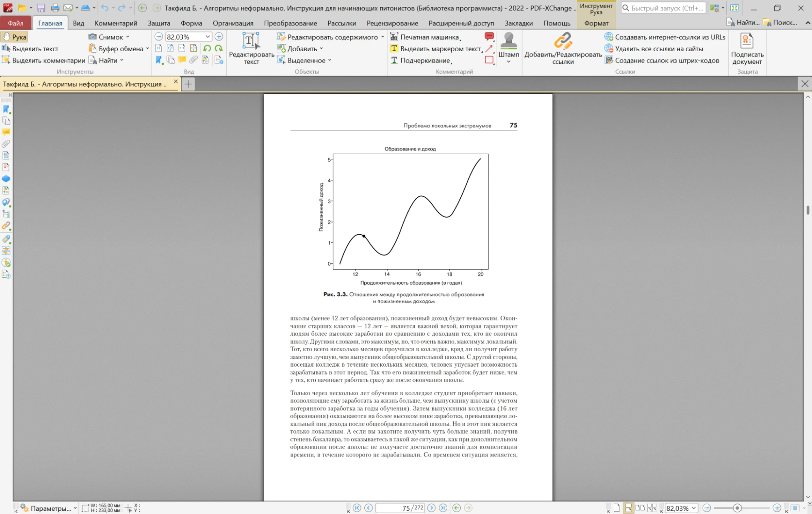The height and width of the screenshot is (514, 812).
Task: Click the Open folder icon
Action: click(22, 8)
